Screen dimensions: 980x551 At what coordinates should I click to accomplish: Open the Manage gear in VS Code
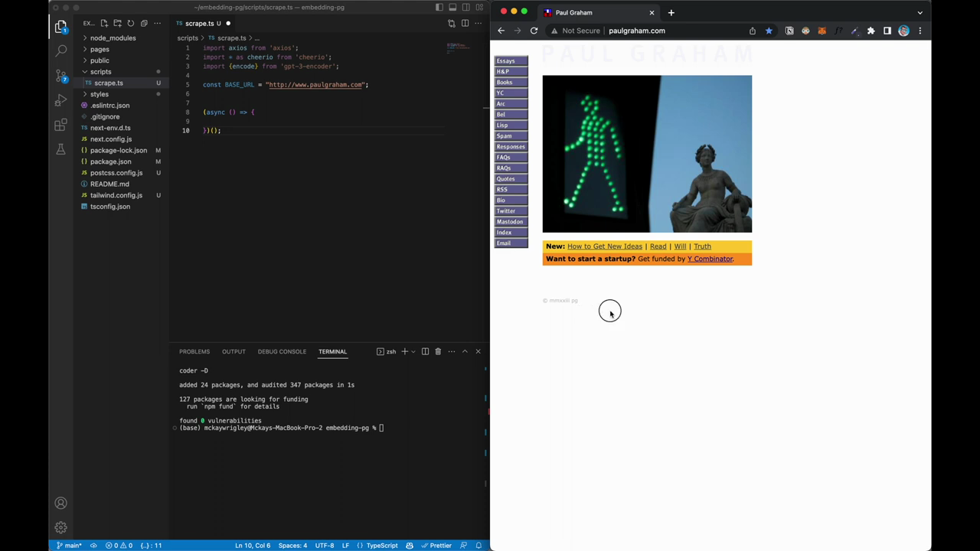coord(60,527)
